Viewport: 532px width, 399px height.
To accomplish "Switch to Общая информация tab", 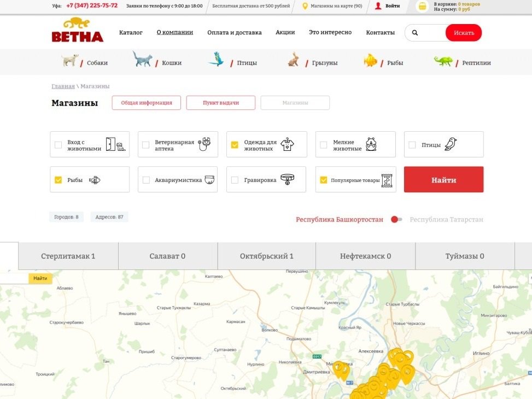I will point(146,103).
